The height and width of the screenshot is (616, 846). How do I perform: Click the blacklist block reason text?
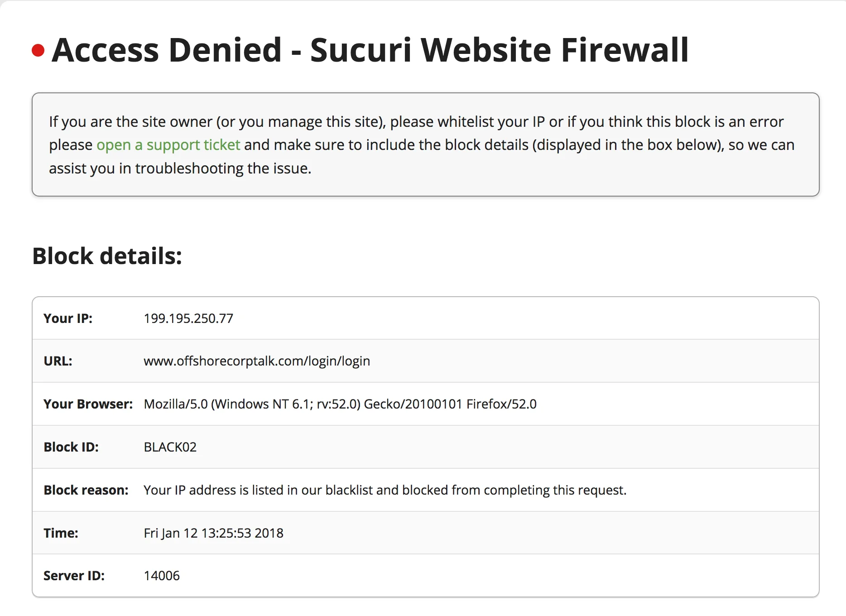tap(385, 490)
